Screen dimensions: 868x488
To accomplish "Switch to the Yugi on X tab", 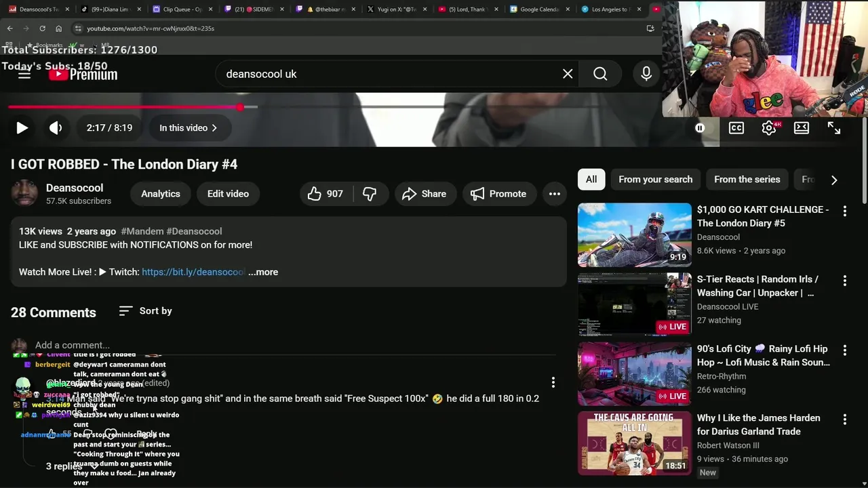I will [397, 9].
